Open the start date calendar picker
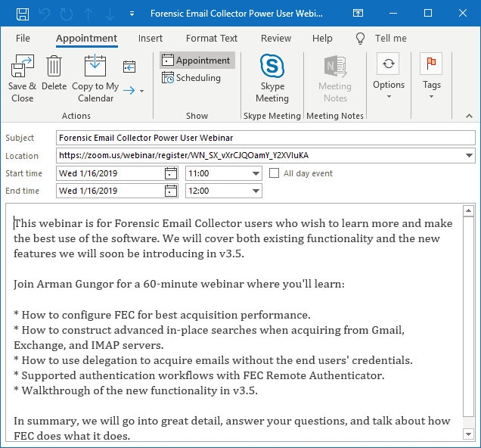 [x=171, y=173]
